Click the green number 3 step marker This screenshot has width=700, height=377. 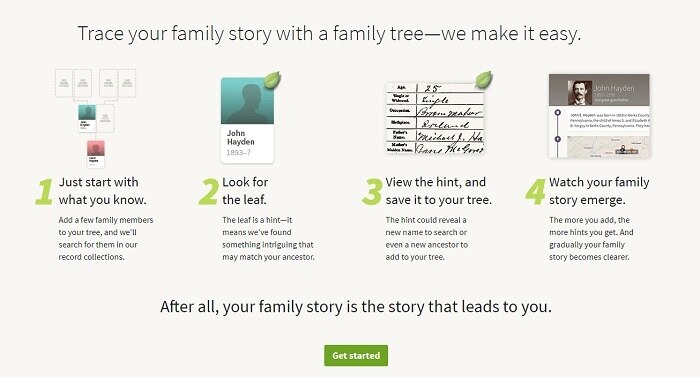click(x=372, y=192)
